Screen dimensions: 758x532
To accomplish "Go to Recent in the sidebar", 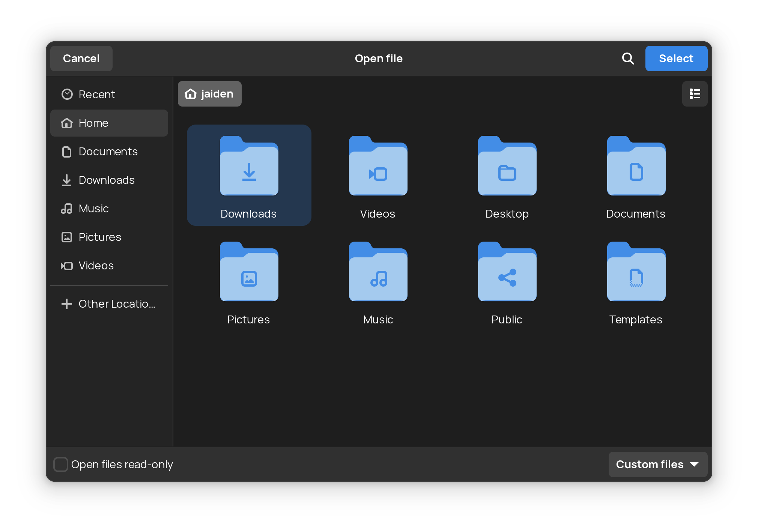I will pos(109,95).
